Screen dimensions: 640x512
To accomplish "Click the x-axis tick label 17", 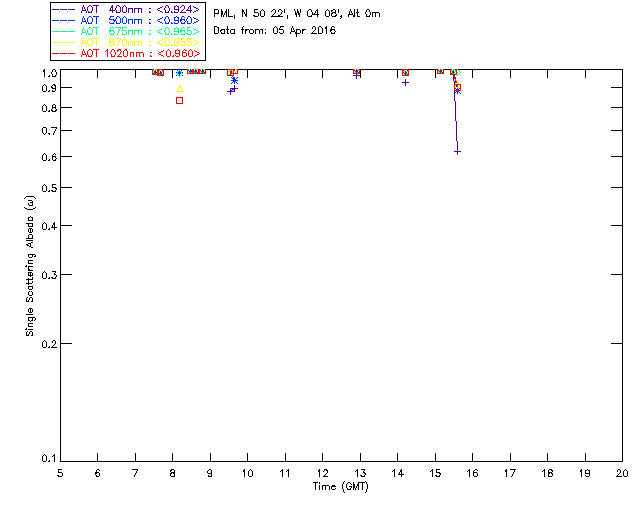I will [510, 473].
